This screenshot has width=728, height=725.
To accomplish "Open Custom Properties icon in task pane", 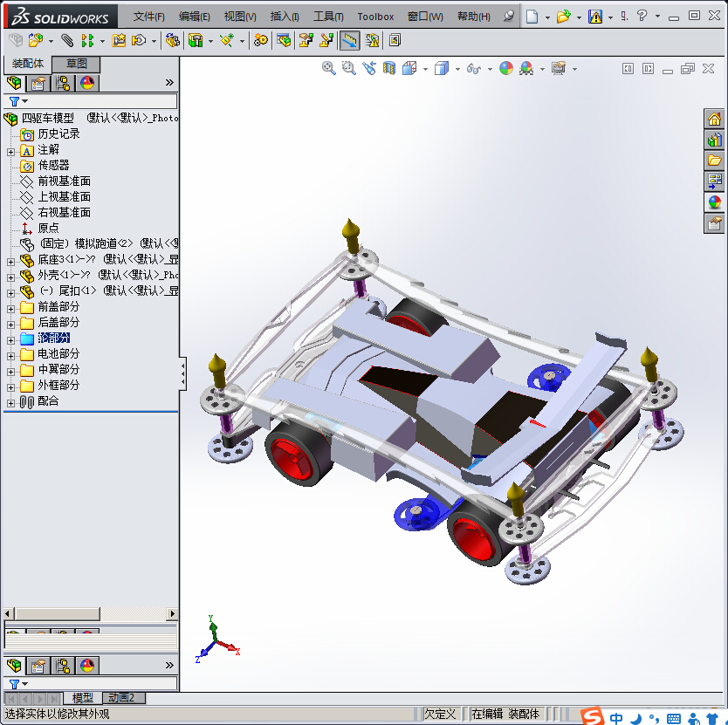I will click(x=714, y=223).
